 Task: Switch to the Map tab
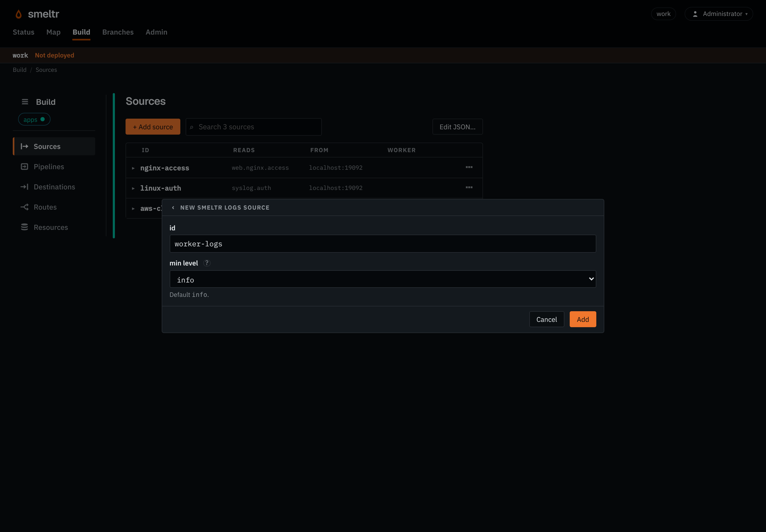coord(53,32)
